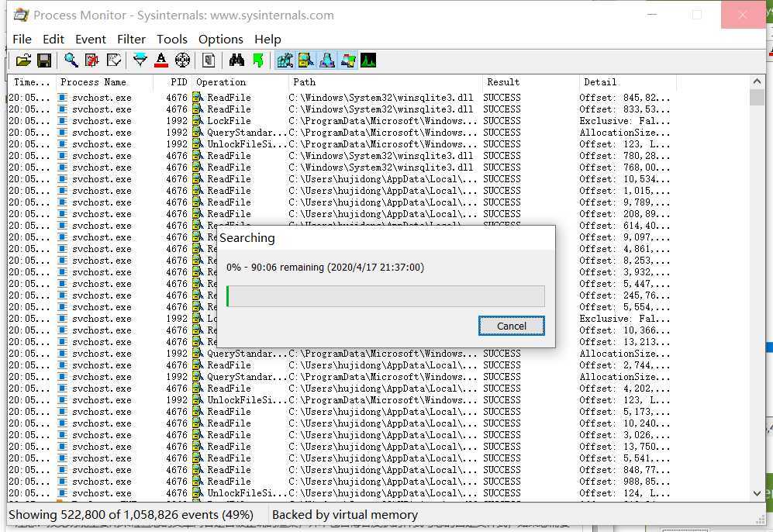
Task: Open the Options menu
Action: tap(221, 39)
